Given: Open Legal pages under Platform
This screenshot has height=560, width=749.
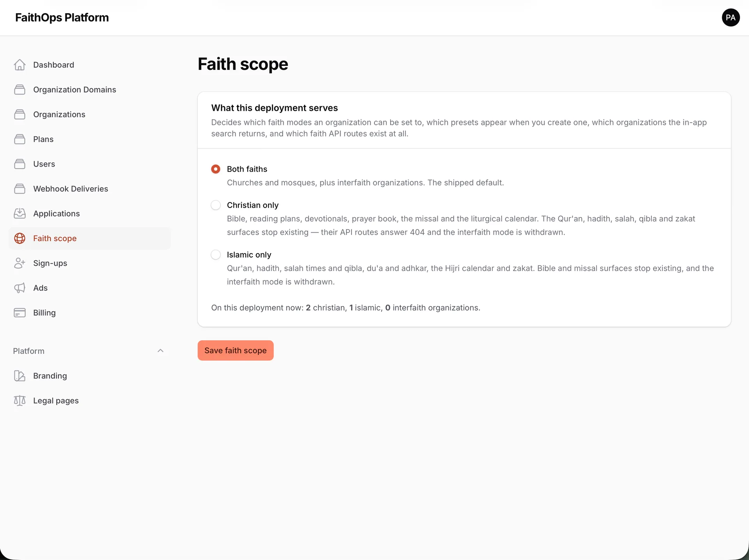Looking at the screenshot, I should coord(90,401).
